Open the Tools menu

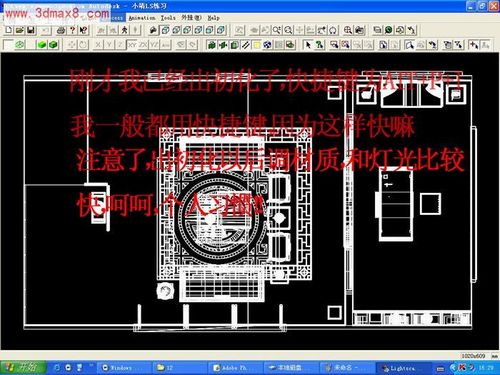click(x=168, y=18)
